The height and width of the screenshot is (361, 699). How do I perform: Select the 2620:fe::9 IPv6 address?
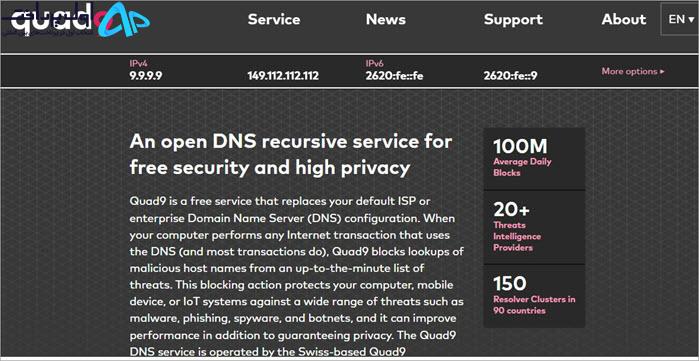click(x=510, y=76)
